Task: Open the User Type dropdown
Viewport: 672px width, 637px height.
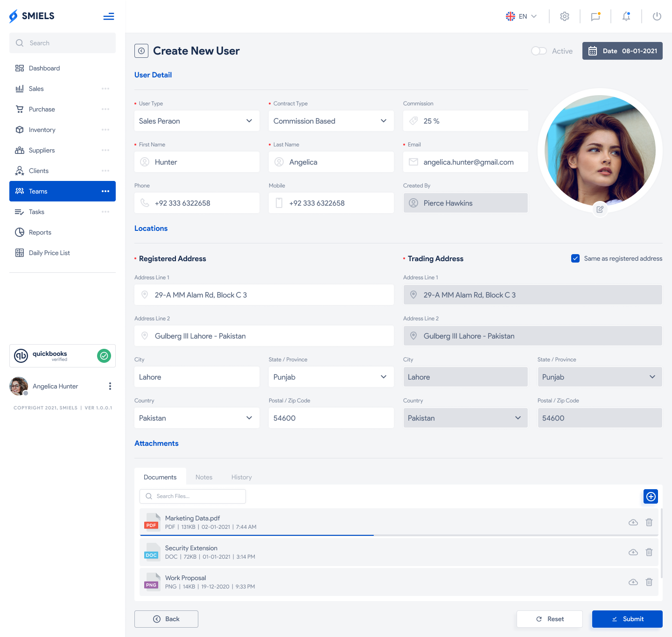Action: pos(197,121)
